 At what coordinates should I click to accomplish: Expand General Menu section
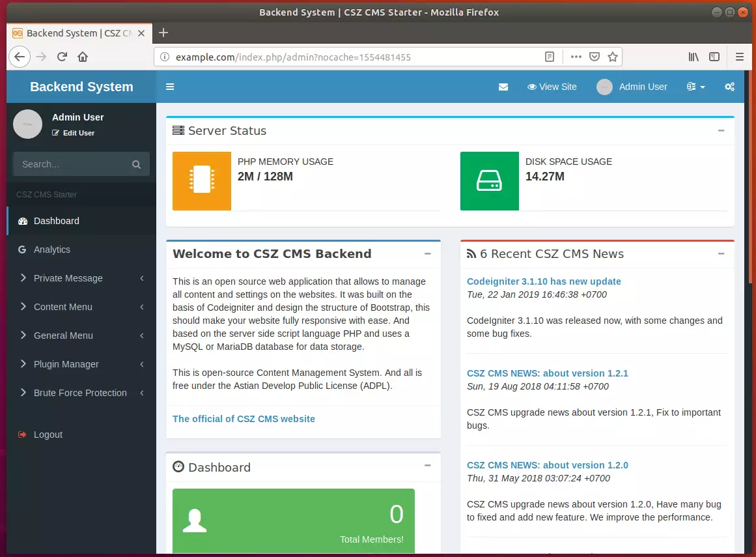click(81, 336)
